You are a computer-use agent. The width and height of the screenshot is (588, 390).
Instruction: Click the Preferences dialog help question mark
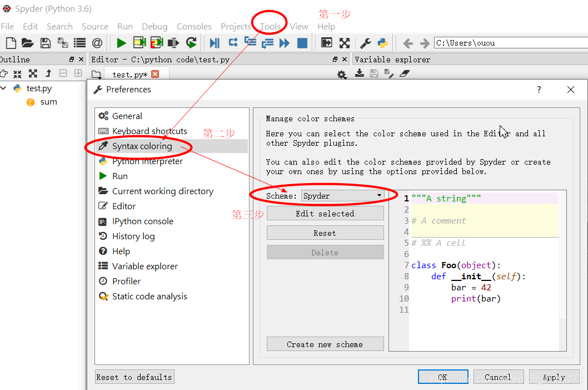tap(539, 90)
